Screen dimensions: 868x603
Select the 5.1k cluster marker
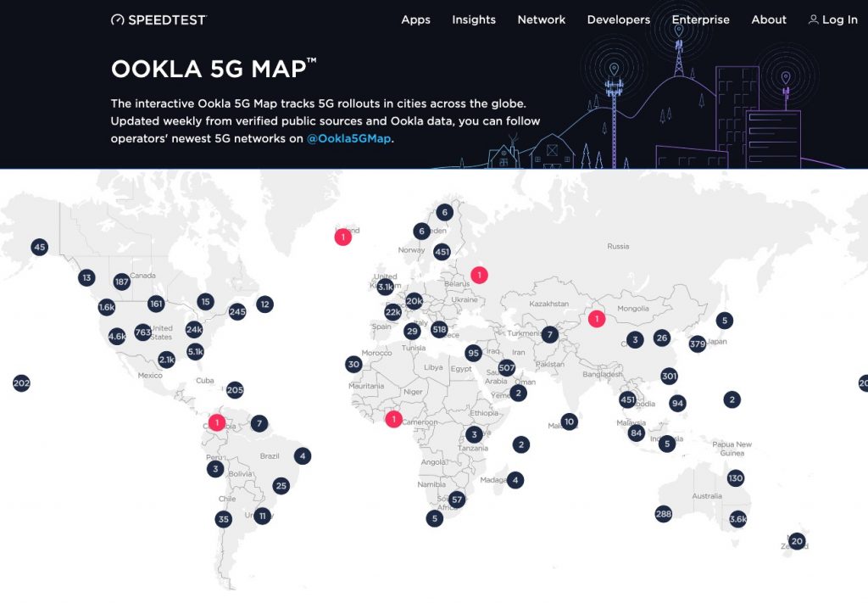pyautogui.click(x=195, y=352)
